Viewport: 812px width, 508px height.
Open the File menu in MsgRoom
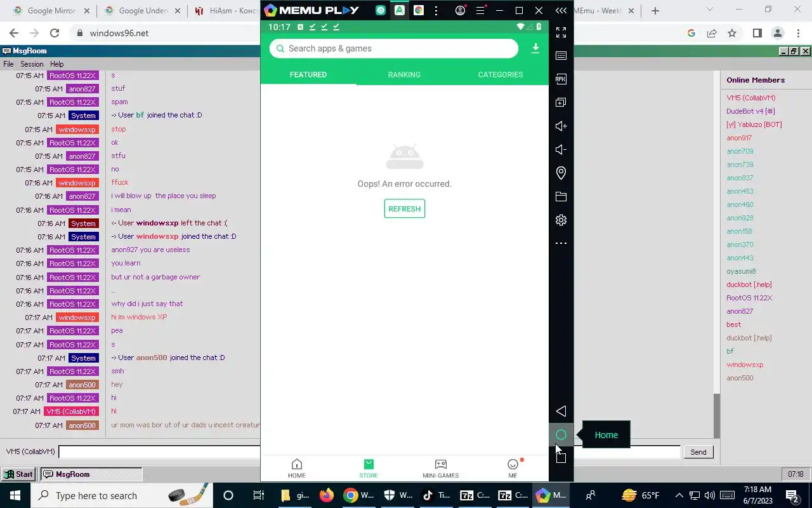8,64
